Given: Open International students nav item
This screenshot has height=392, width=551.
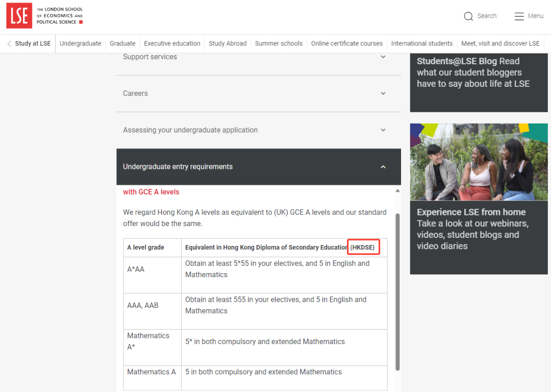Looking at the screenshot, I should click(422, 43).
